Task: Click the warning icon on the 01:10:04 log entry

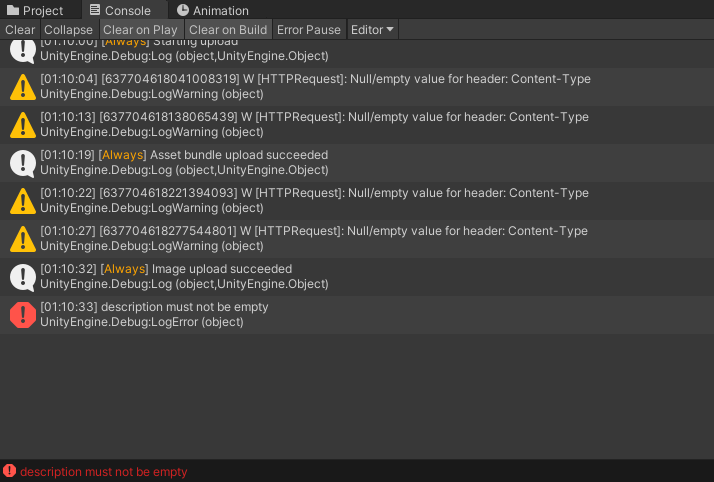Action: tap(22, 87)
